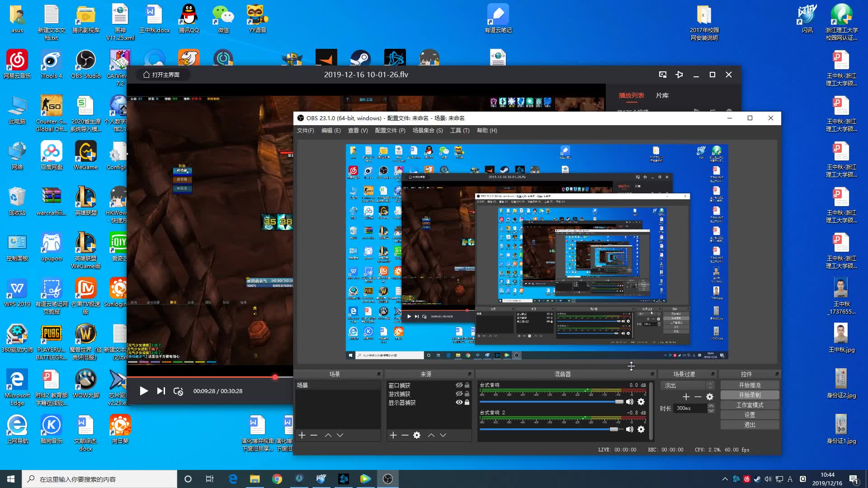Mute the 台式音响 channel speaker icon
This screenshot has width=868, height=488.
[630, 402]
